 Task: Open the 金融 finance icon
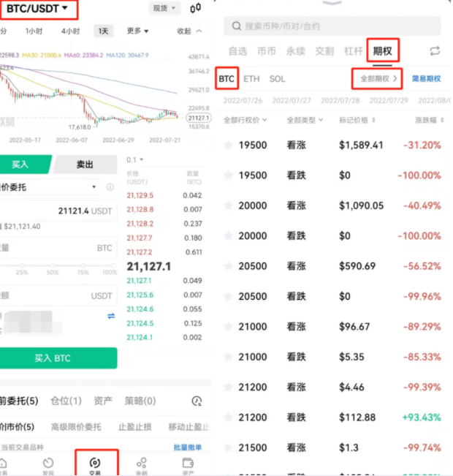[x=142, y=464]
